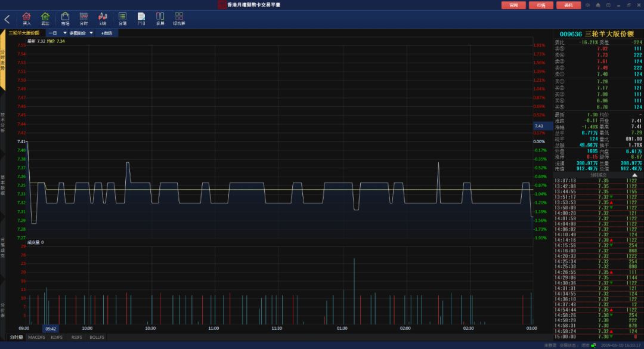Image resolution: width=644 pixels, height=349 pixels.
Task: Click the help icon near window controls
Action: (x=608, y=5)
